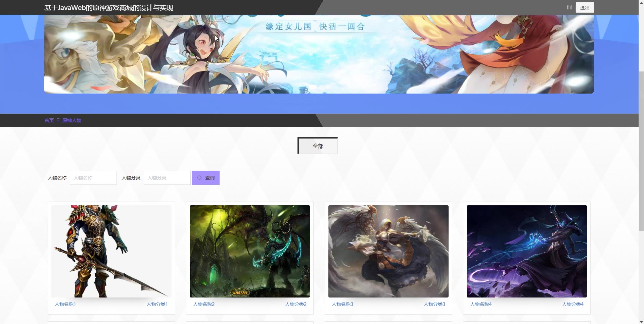Click the 人物分类3 label
Viewport: 644px width, 324px height.
tap(434, 304)
